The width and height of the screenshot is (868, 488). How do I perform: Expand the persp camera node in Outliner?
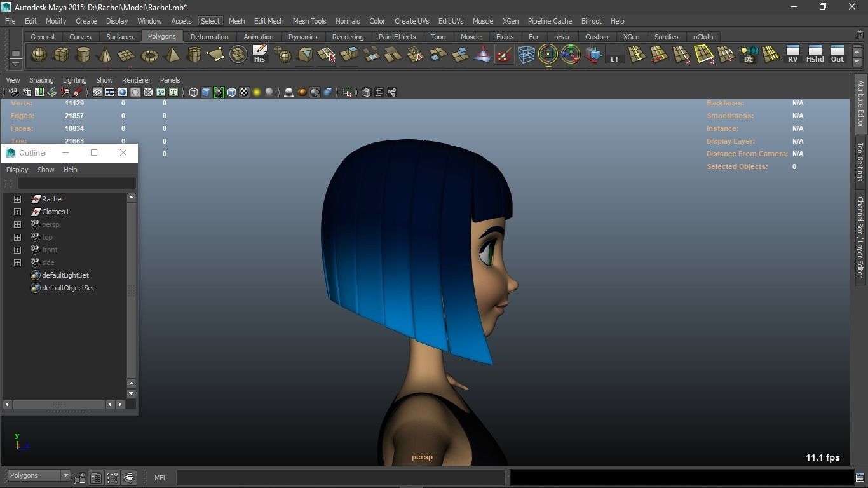tap(18, 224)
